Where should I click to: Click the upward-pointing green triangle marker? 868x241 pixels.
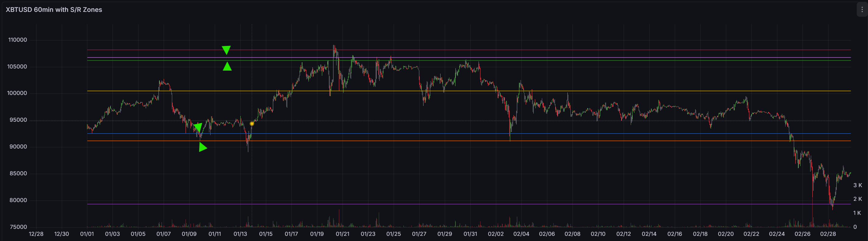[227, 67]
